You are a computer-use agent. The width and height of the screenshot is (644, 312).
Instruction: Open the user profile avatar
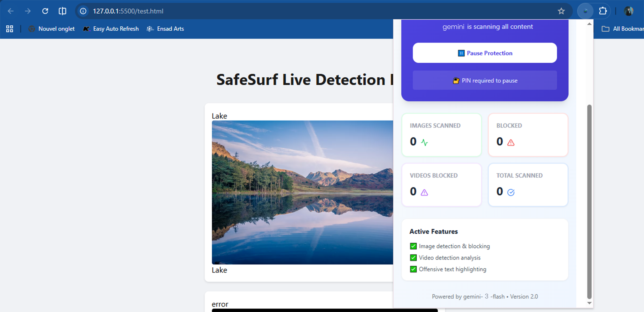coord(628,11)
